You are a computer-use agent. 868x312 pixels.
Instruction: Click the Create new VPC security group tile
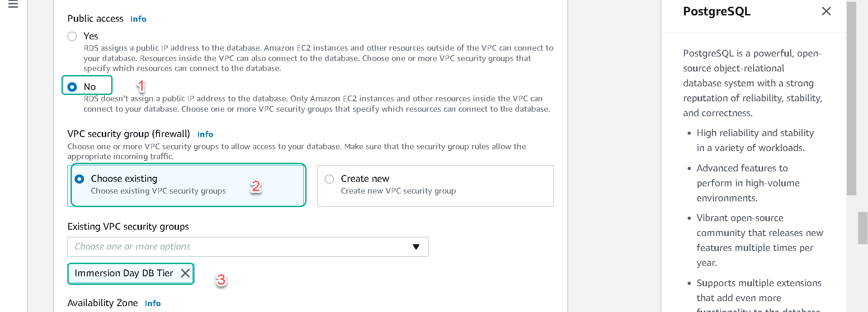click(435, 186)
